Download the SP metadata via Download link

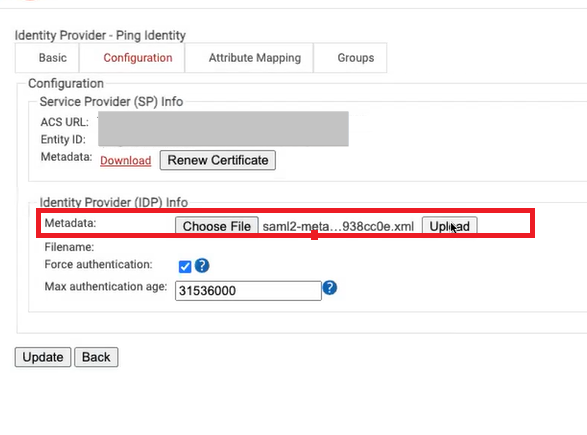(x=126, y=161)
